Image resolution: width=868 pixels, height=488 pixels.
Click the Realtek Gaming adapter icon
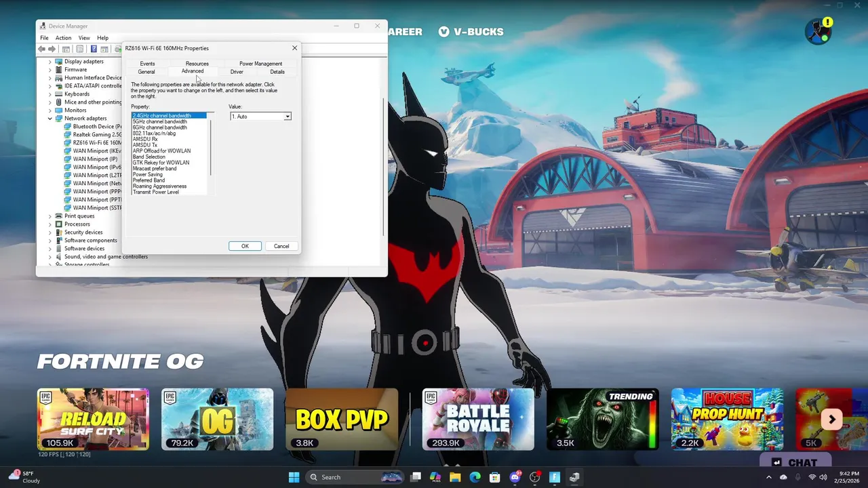coord(68,134)
